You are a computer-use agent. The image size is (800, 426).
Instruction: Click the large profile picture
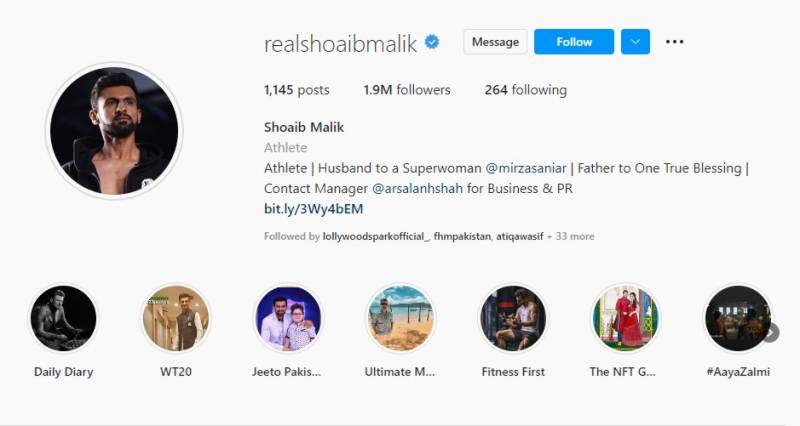pos(114,131)
